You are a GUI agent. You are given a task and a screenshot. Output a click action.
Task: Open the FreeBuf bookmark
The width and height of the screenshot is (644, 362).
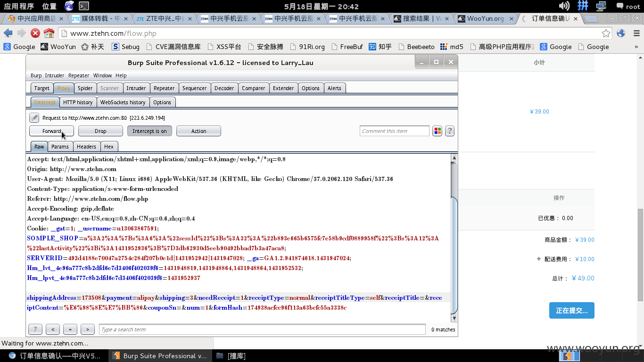(347, 47)
